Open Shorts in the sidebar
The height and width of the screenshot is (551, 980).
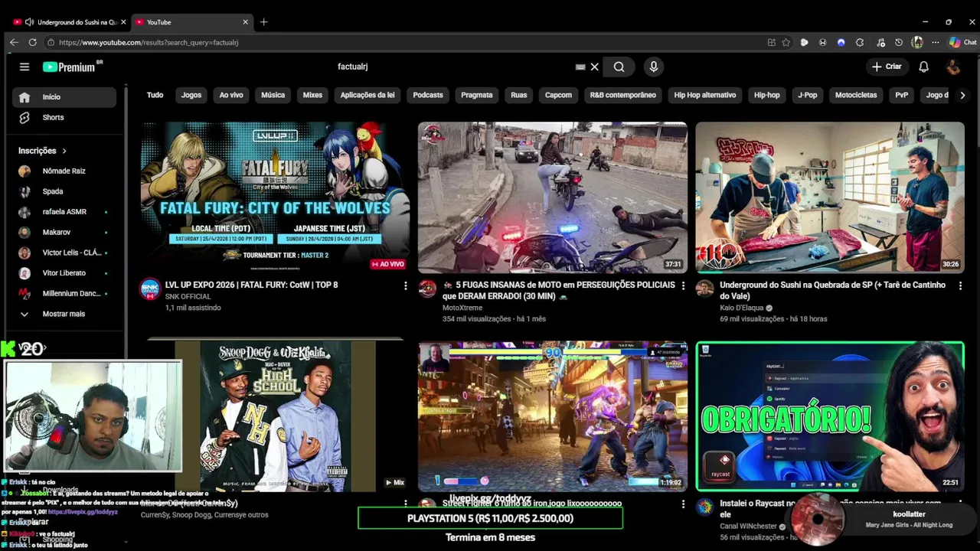tap(64, 118)
